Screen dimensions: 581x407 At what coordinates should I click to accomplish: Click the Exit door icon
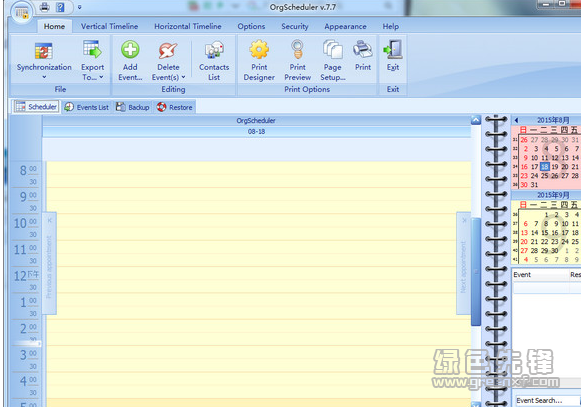point(393,49)
